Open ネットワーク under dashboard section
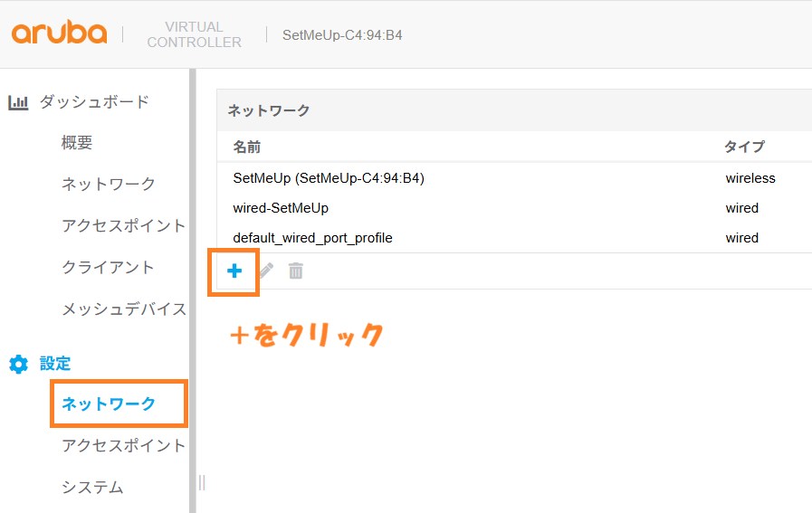 click(109, 184)
